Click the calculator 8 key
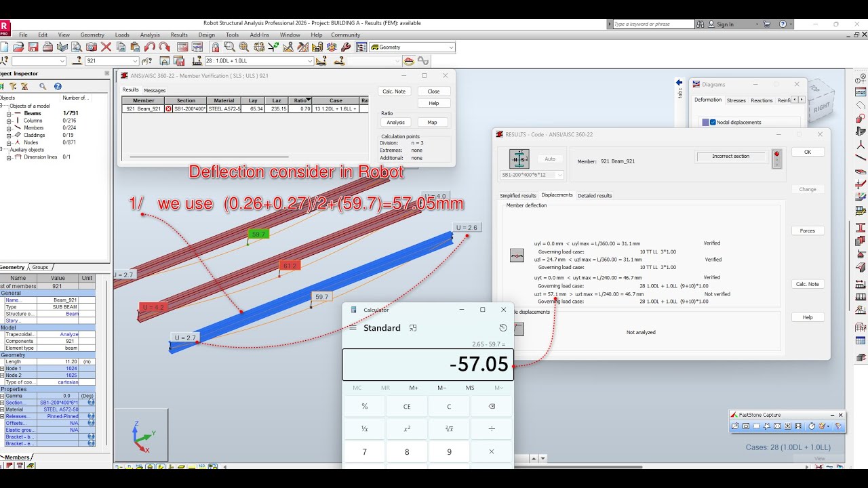Image resolution: width=868 pixels, height=488 pixels. coord(407,452)
